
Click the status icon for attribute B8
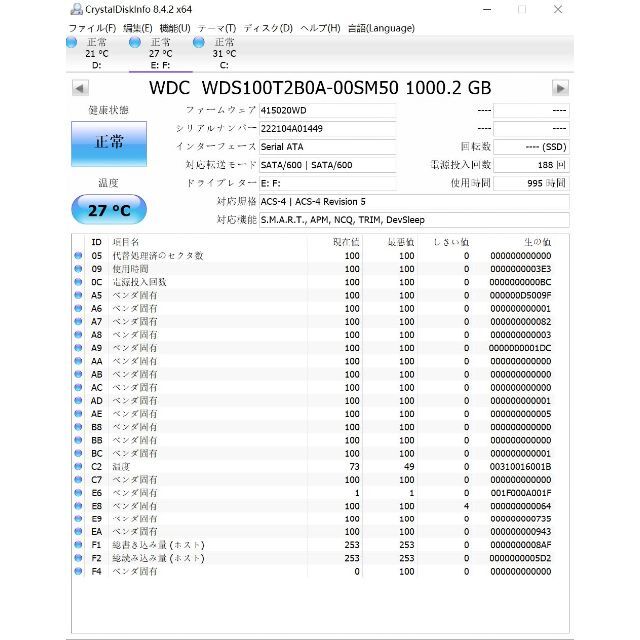tap(78, 427)
